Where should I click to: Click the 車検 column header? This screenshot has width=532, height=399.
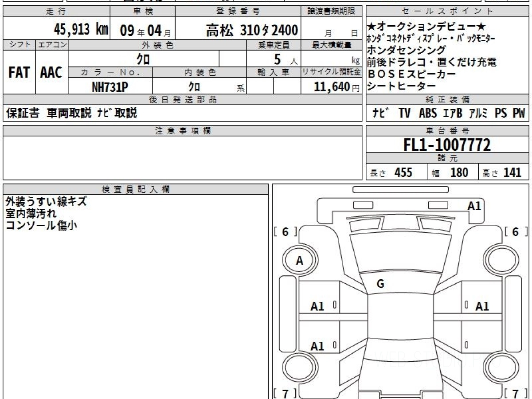(x=143, y=12)
